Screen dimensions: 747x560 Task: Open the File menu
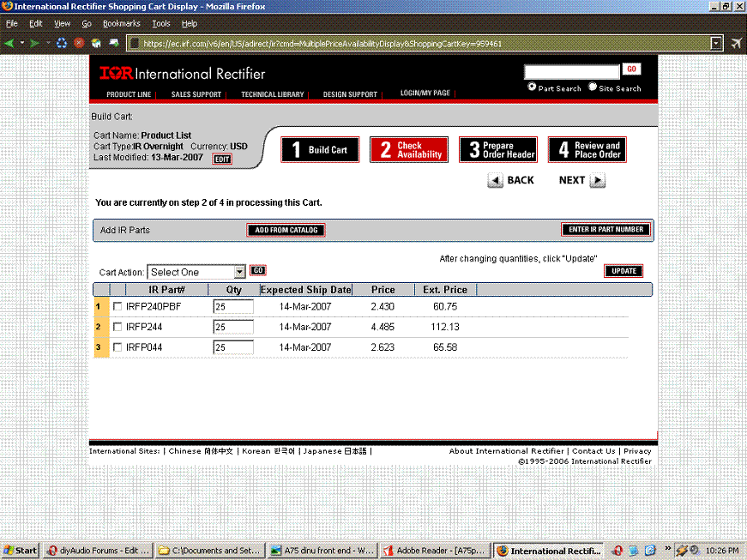click(x=11, y=23)
